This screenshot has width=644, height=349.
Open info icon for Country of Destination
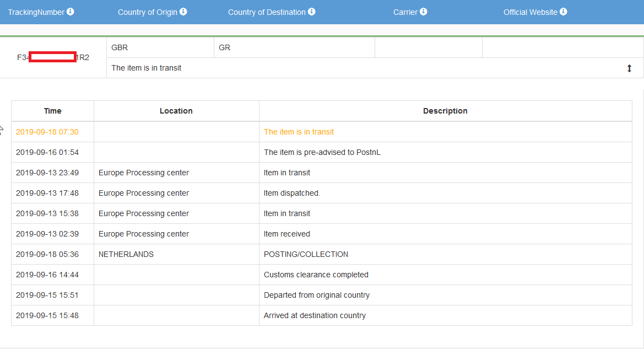[x=312, y=12]
